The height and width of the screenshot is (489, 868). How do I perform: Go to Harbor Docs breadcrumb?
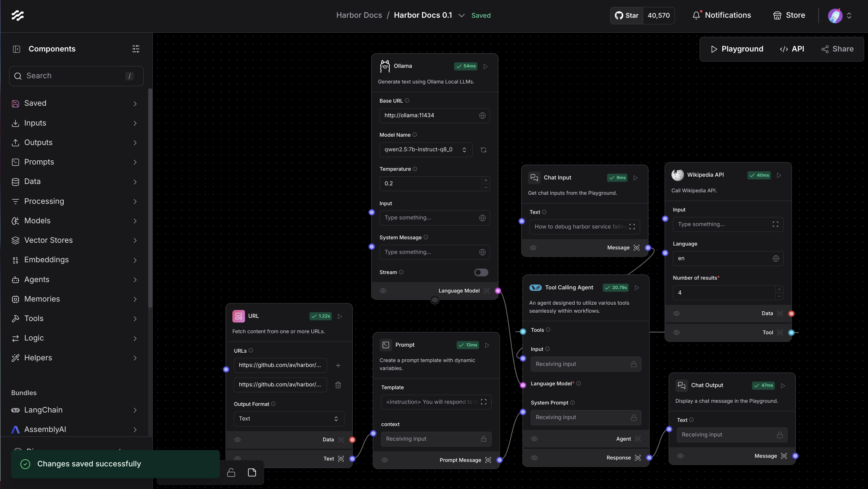pyautogui.click(x=359, y=15)
